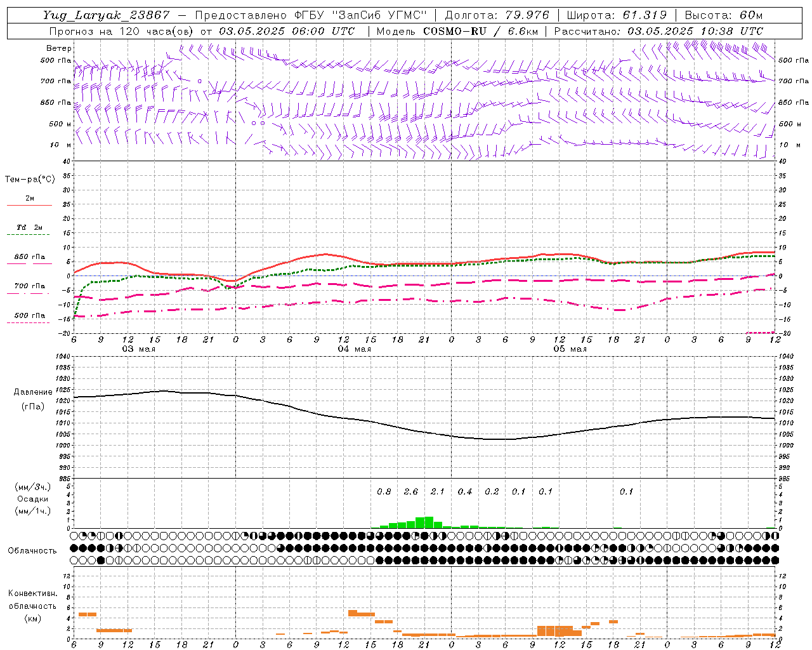This screenshot has height=650, width=812.
Task: Click the "05 мая" date label
Action: tap(570, 349)
